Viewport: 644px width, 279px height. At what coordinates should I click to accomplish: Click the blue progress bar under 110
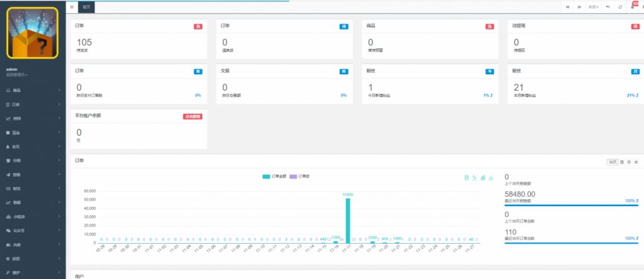[571, 243]
